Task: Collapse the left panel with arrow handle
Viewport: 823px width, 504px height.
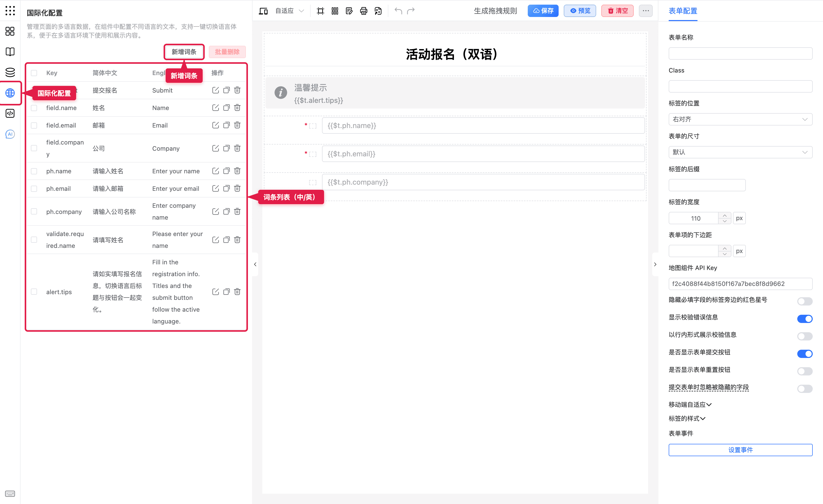Action: (x=255, y=264)
